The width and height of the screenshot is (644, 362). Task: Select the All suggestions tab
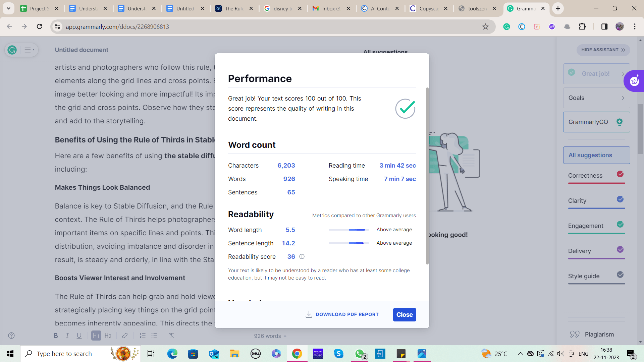coord(596,155)
